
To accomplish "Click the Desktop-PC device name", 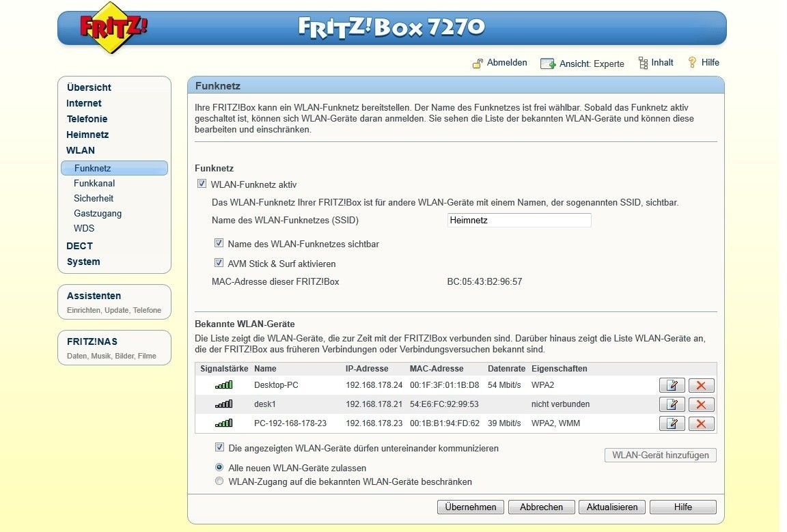I will pyautogui.click(x=276, y=385).
